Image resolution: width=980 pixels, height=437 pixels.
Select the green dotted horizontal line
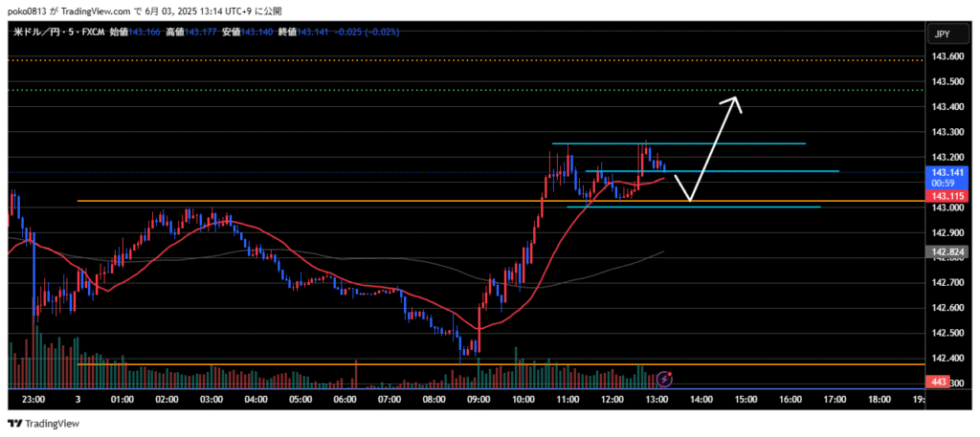383,90
